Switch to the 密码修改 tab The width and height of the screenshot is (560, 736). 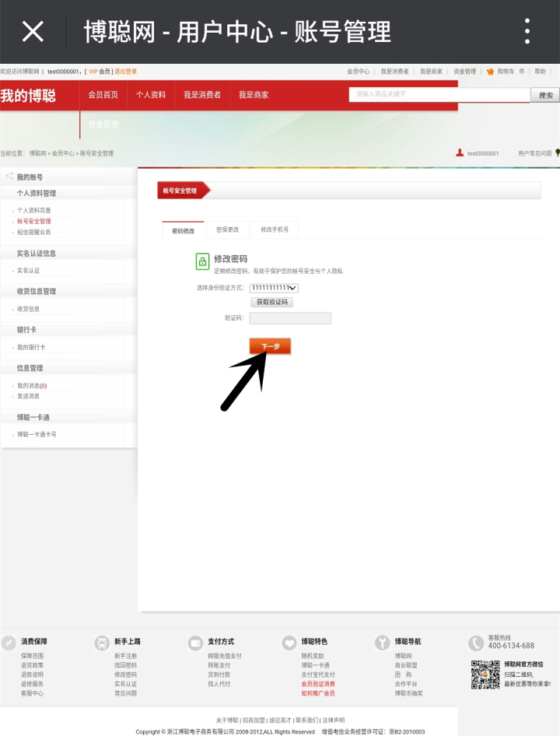[x=183, y=230]
